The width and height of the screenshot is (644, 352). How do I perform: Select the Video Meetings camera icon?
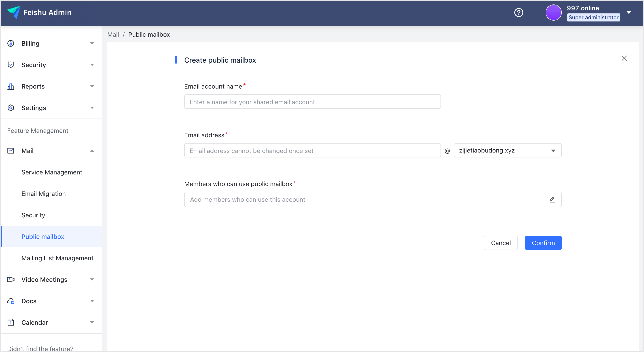[x=10, y=279]
